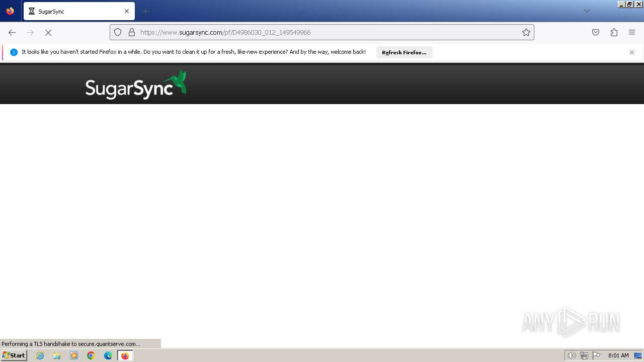
Task: Minimize the Firefox window
Action: click(621, 4)
